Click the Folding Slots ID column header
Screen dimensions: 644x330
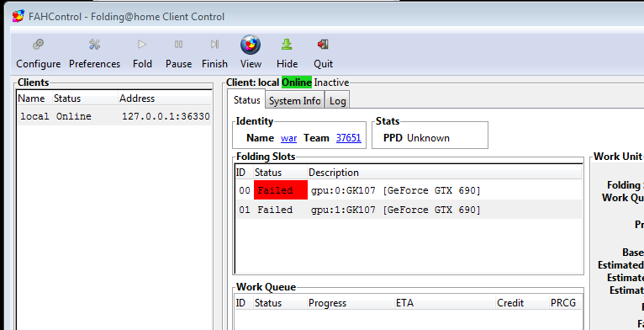pos(245,173)
